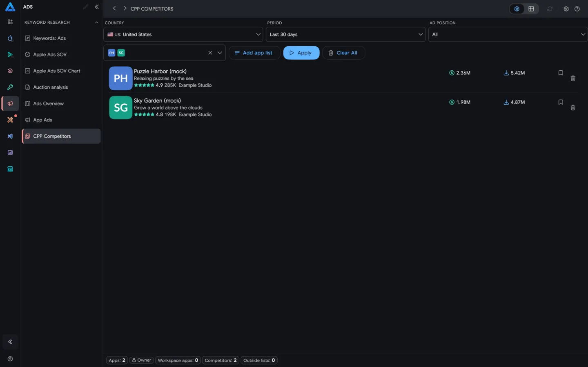Viewport: 588px width, 367px height.
Task: Open Apple Ads SOV menu item
Action: [61, 54]
